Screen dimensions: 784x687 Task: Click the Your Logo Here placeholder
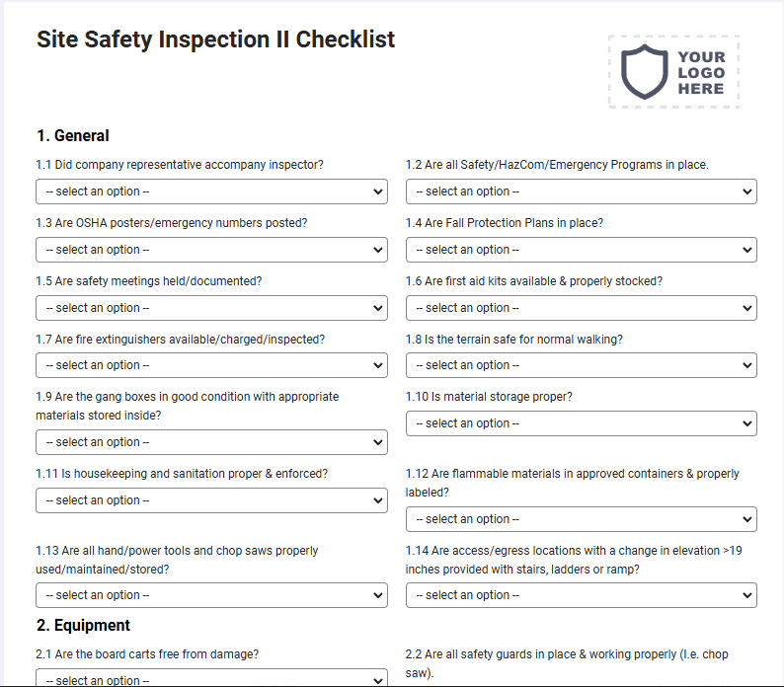(673, 72)
